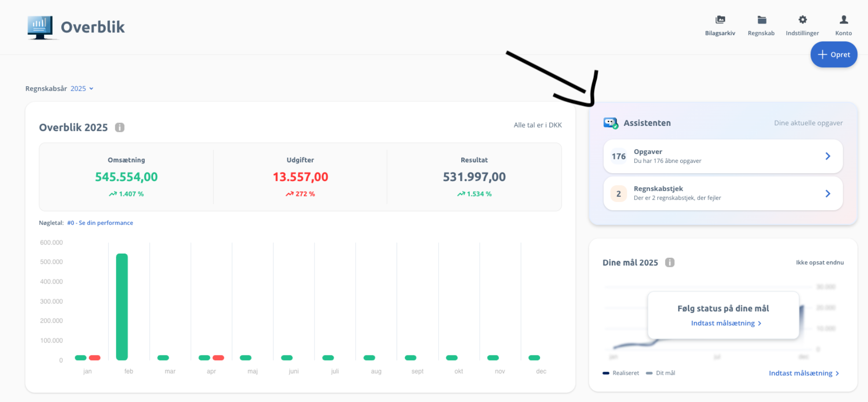Open the Opgaver row chevron
The width and height of the screenshot is (868, 402).
pos(827,156)
